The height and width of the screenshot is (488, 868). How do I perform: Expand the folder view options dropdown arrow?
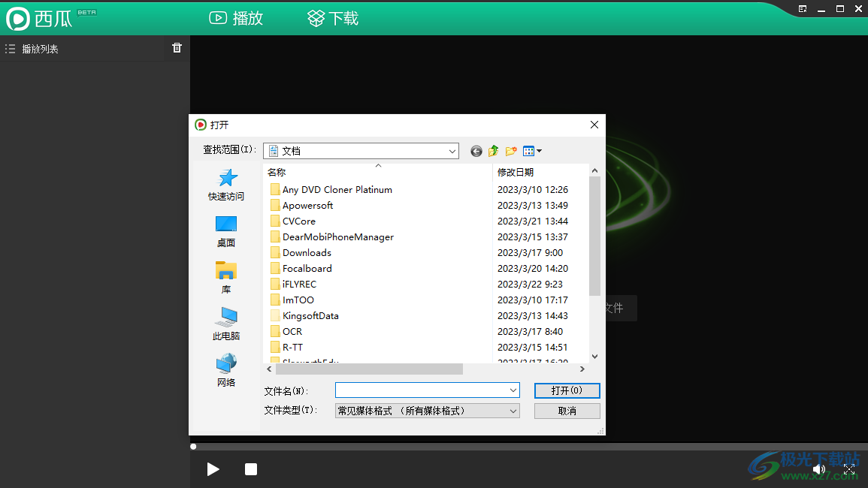click(539, 150)
